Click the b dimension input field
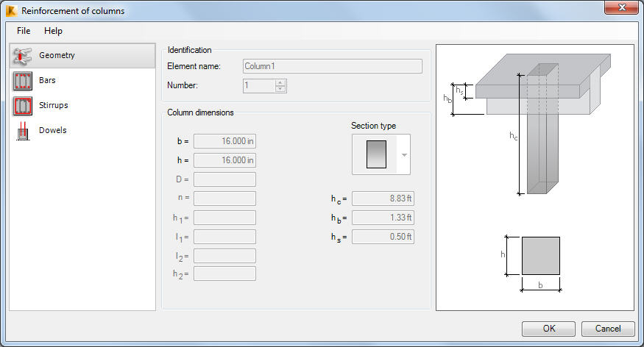This screenshot has height=347, width=644. 224,141
